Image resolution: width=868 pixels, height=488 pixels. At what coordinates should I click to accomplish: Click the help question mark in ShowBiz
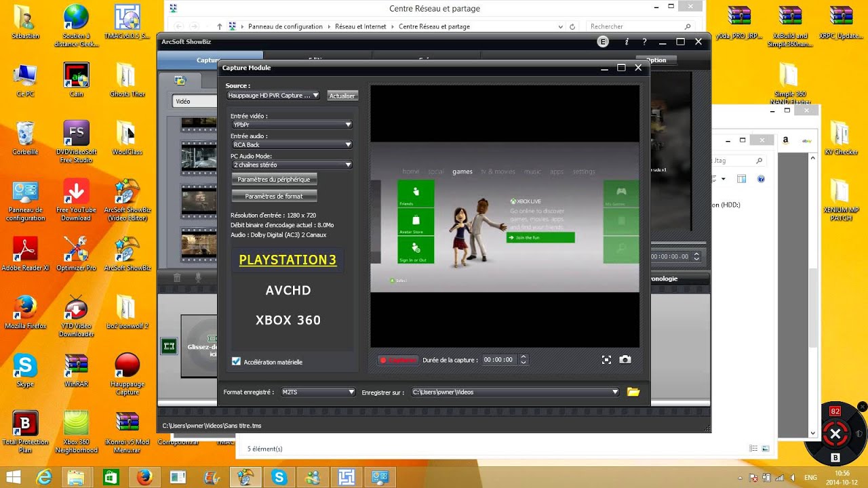(644, 42)
